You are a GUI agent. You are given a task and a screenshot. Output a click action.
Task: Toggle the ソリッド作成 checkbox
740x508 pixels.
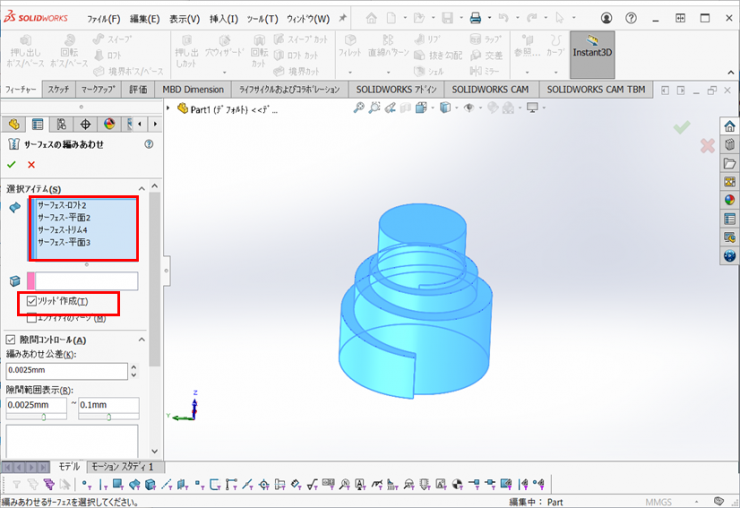32,301
